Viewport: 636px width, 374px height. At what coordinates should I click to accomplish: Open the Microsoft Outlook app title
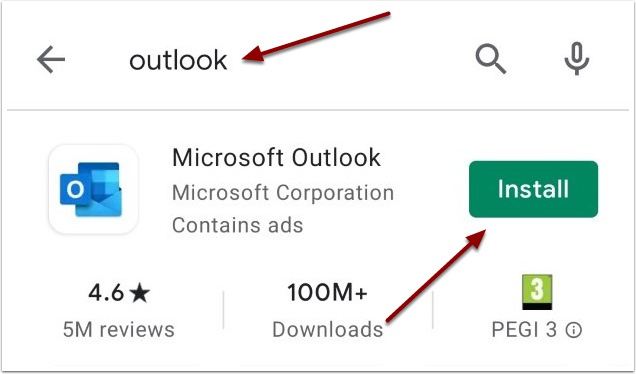pyautogui.click(x=276, y=157)
